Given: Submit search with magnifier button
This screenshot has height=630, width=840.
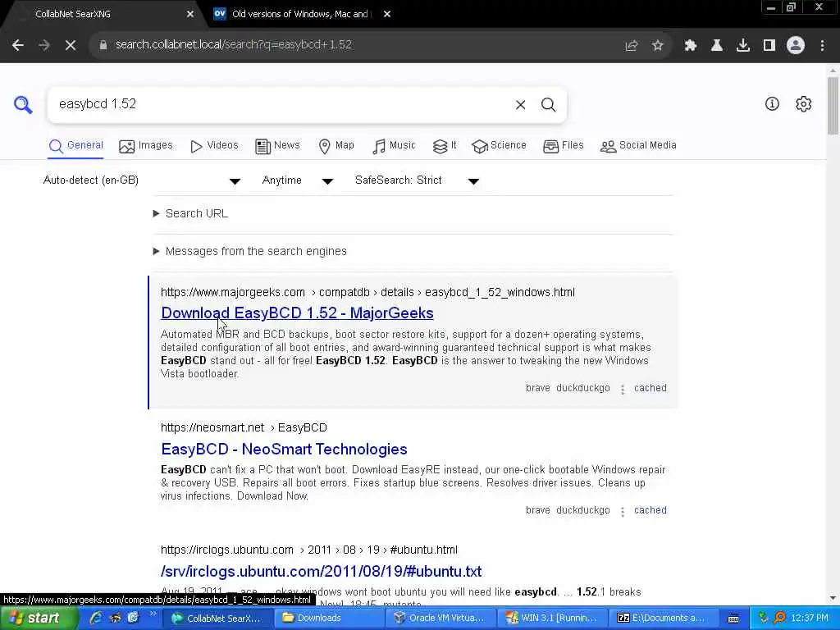Looking at the screenshot, I should tap(548, 104).
